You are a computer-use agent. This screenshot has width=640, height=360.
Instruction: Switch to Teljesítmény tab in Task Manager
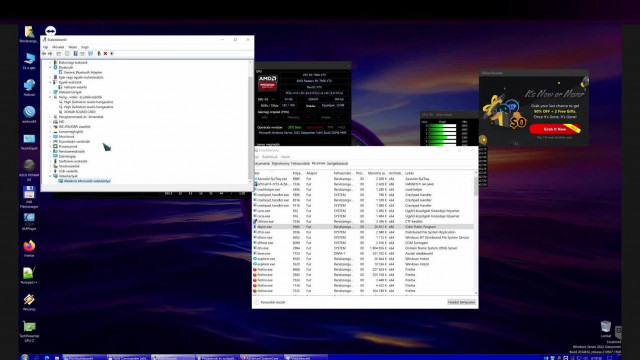[x=280, y=163]
